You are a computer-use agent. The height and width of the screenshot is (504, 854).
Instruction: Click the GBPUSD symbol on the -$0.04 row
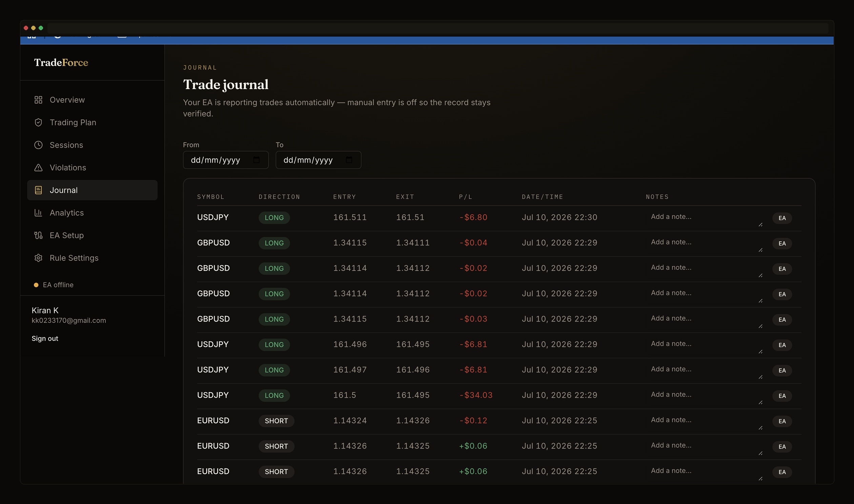click(213, 243)
